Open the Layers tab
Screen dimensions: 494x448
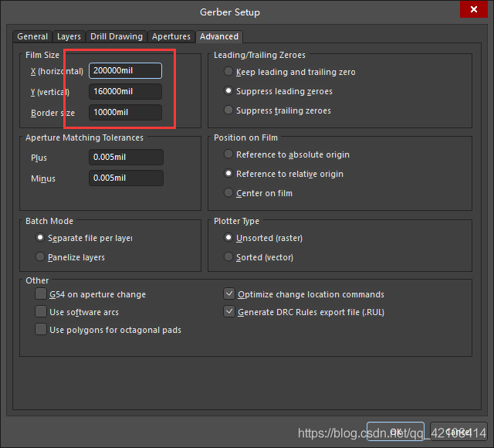(x=69, y=36)
